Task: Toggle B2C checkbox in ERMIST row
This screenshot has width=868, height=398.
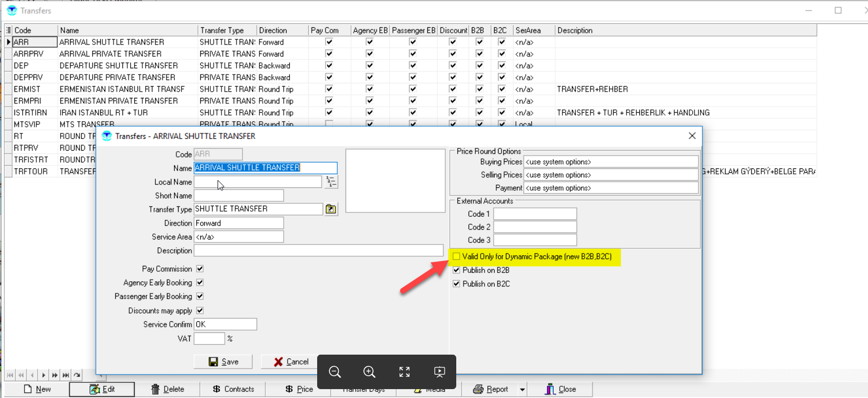Action: (502, 89)
